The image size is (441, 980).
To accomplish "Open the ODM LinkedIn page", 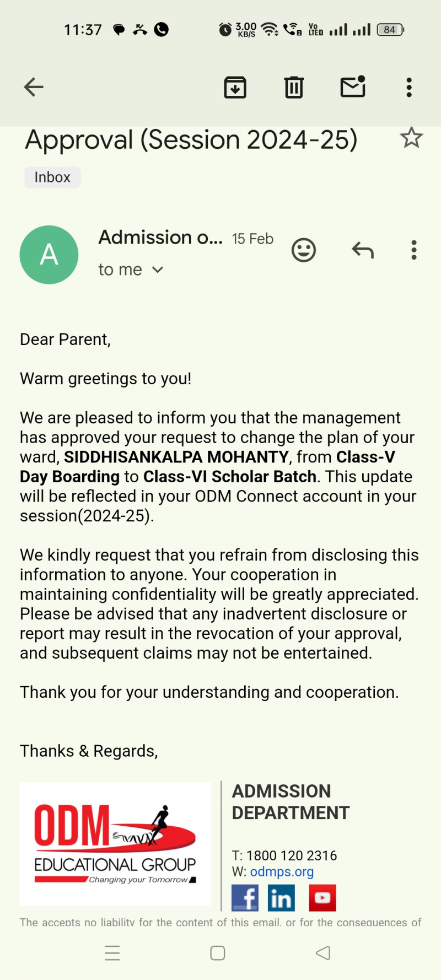I will point(281,898).
